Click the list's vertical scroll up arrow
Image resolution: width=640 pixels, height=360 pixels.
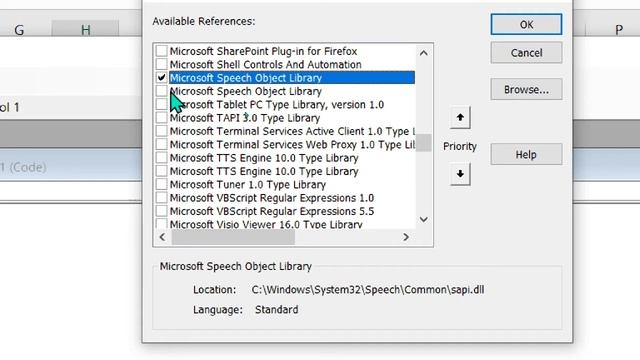[x=424, y=53]
